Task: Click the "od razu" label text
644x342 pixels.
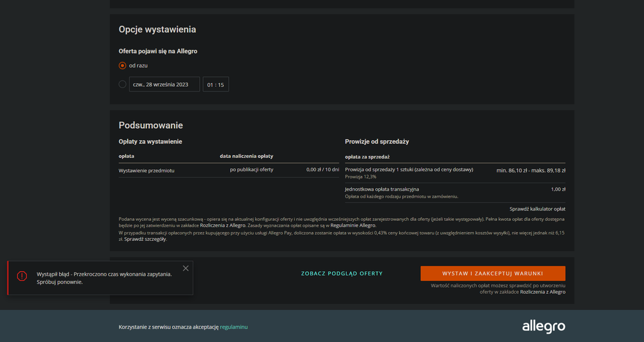Action: [x=138, y=66]
